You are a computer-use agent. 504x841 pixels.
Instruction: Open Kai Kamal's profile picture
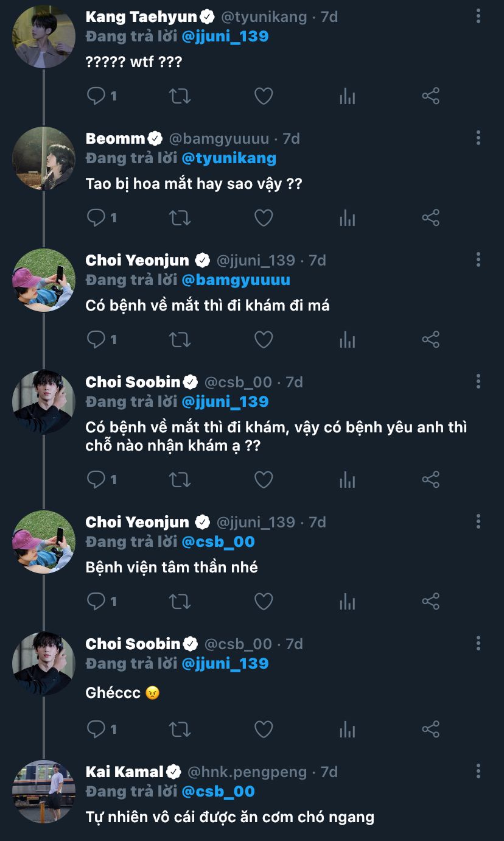pos(44,792)
